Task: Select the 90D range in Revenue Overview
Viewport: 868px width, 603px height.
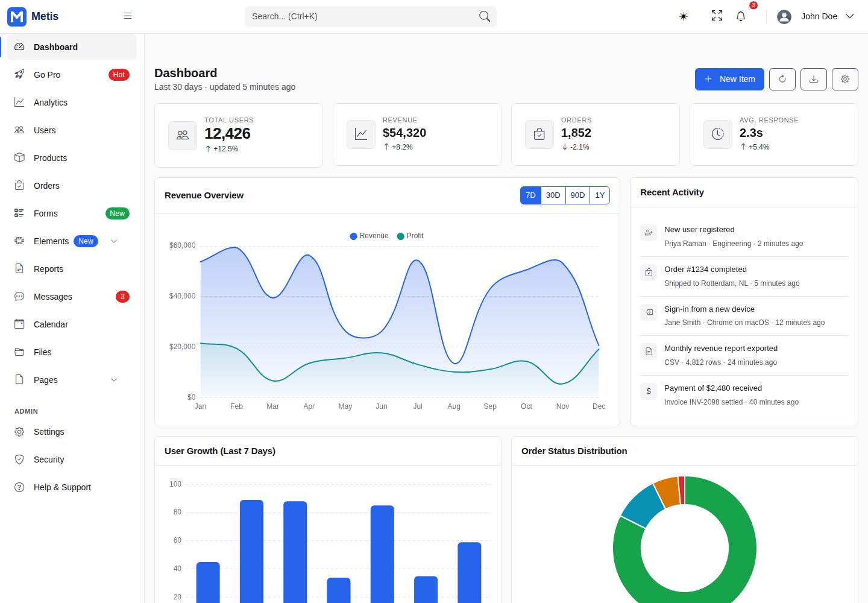Action: pos(577,195)
